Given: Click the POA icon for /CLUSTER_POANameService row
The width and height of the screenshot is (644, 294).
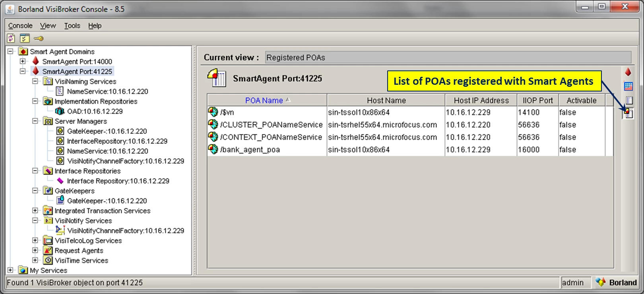Looking at the screenshot, I should (x=213, y=124).
